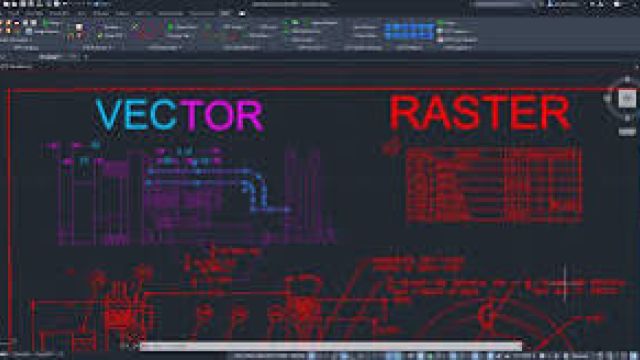
Task: Toggle the blue highlighted button group in the ribbon
Action: coord(409,31)
